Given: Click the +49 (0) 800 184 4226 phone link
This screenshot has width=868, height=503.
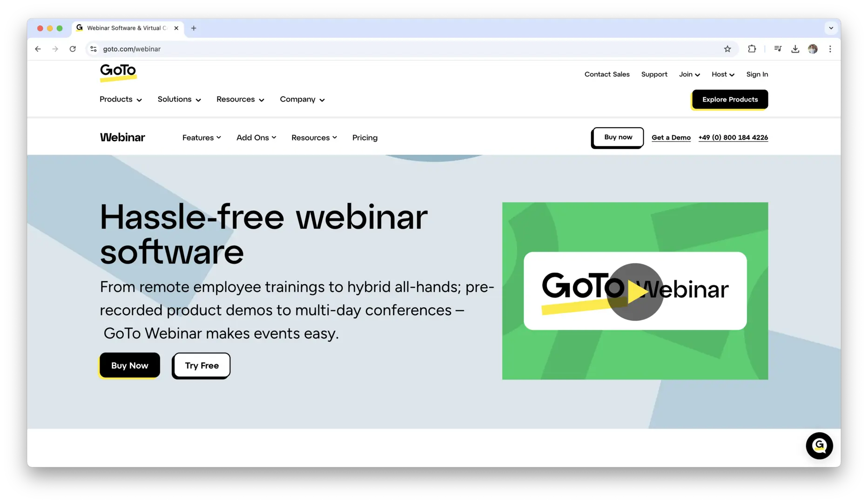Looking at the screenshot, I should [x=733, y=137].
